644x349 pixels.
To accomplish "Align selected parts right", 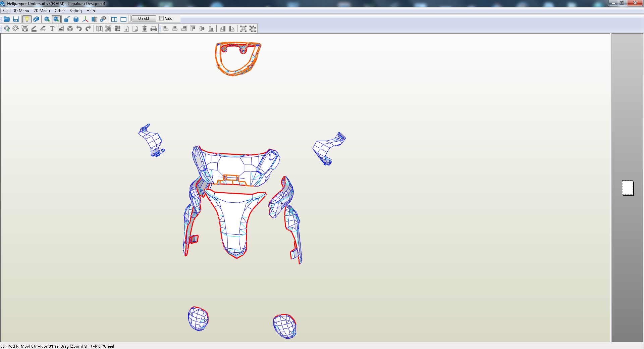I will coord(184,29).
